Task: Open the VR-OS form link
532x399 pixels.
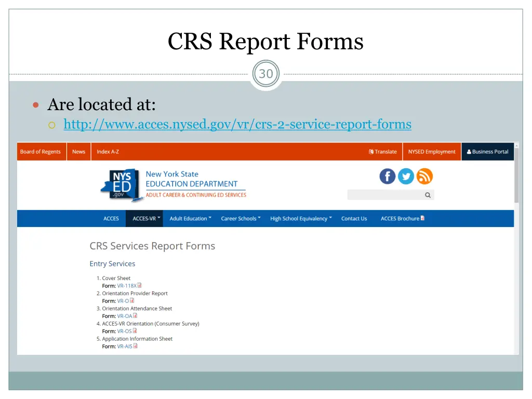Action: pos(124,331)
